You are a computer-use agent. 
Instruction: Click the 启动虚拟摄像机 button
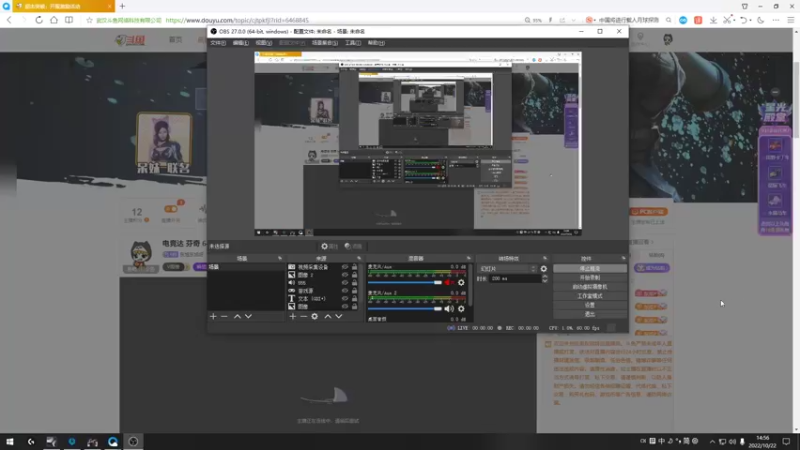tap(590, 287)
